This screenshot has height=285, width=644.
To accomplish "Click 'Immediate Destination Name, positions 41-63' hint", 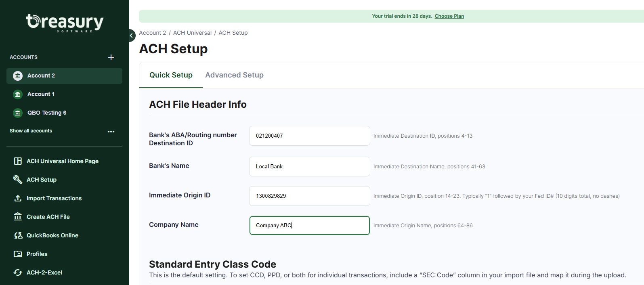I will 429,167.
